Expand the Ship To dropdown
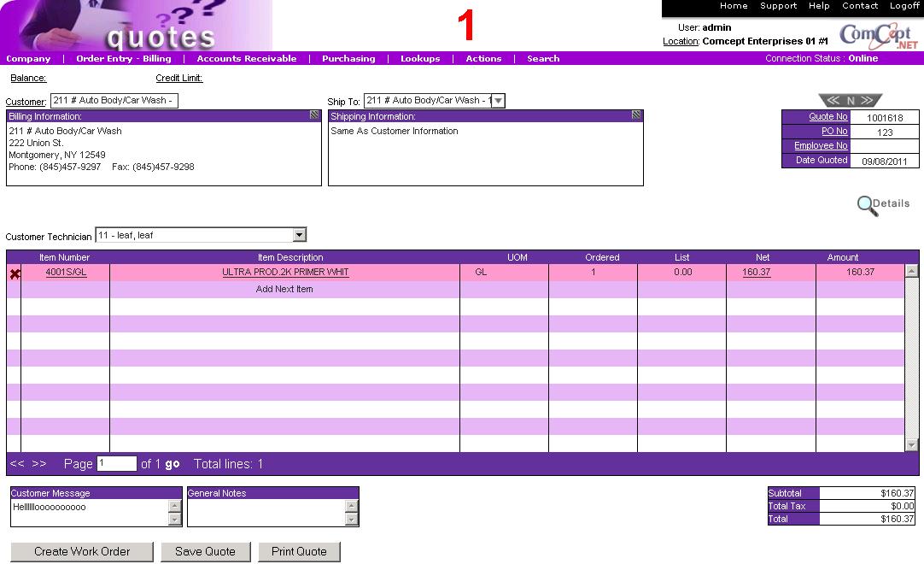The height and width of the screenshot is (564, 924). (499, 101)
